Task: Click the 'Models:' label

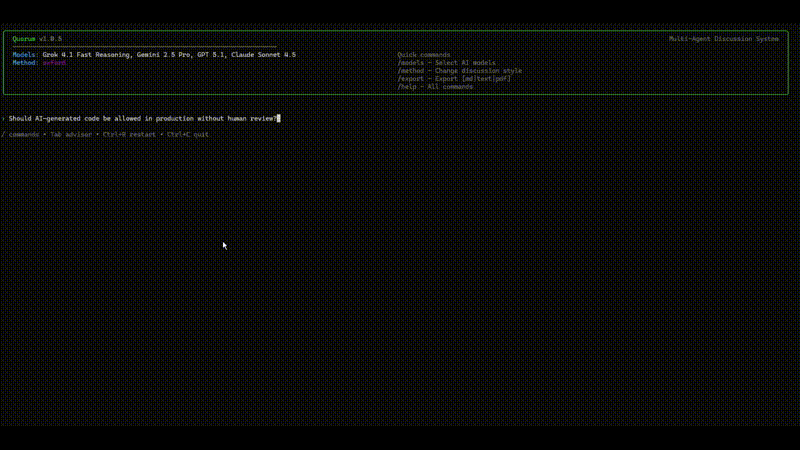Action: (x=26, y=55)
